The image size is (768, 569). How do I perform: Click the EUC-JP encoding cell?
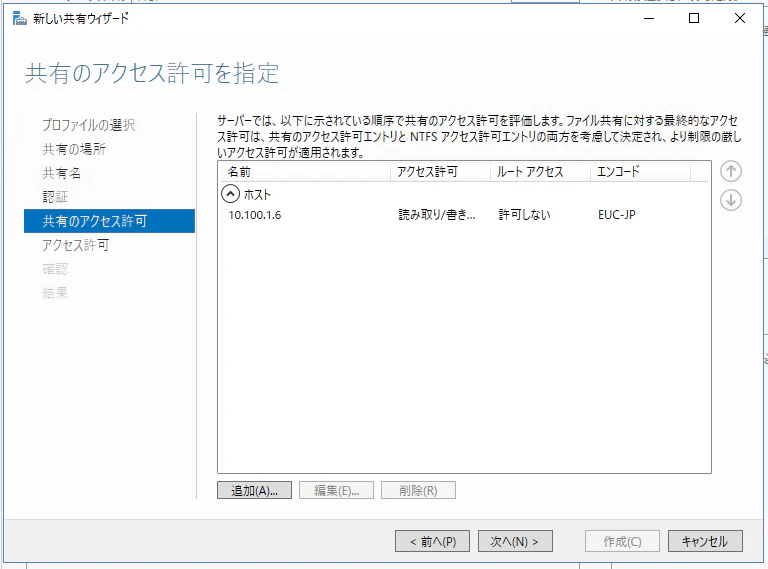pyautogui.click(x=617, y=214)
